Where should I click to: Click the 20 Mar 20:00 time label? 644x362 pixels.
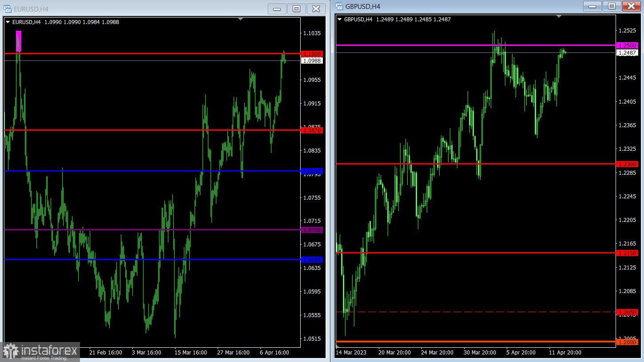[x=395, y=352]
